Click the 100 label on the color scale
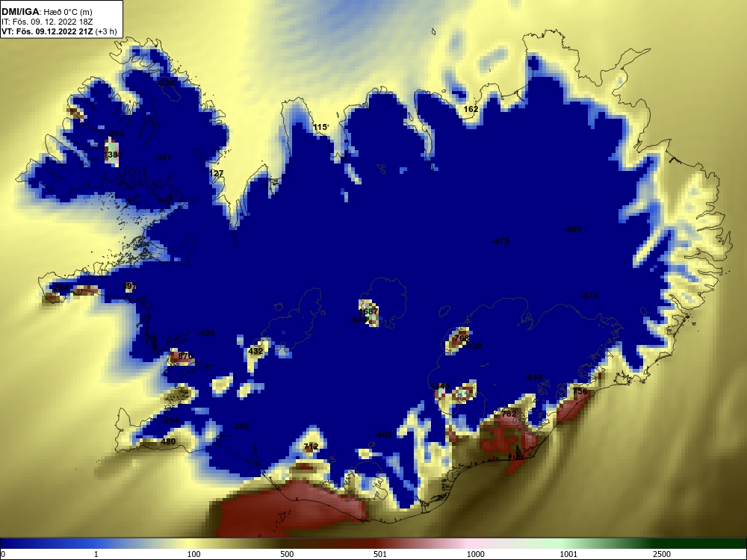The image size is (747, 560). (194, 554)
